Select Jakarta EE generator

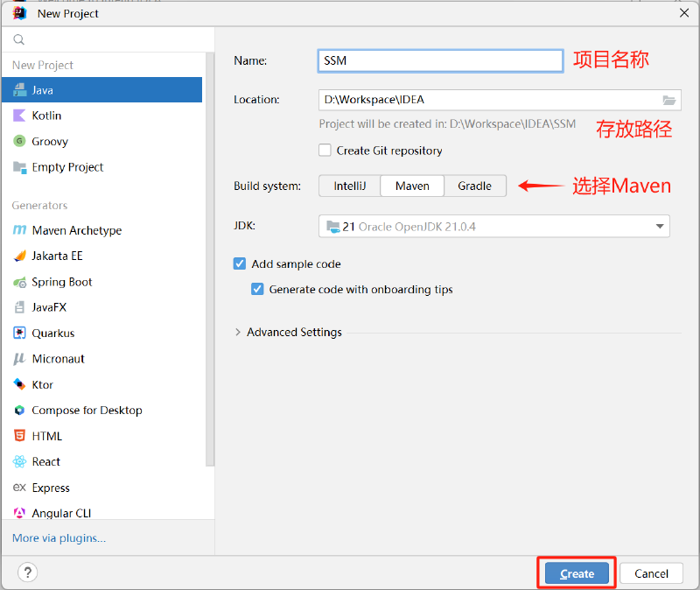click(101, 256)
